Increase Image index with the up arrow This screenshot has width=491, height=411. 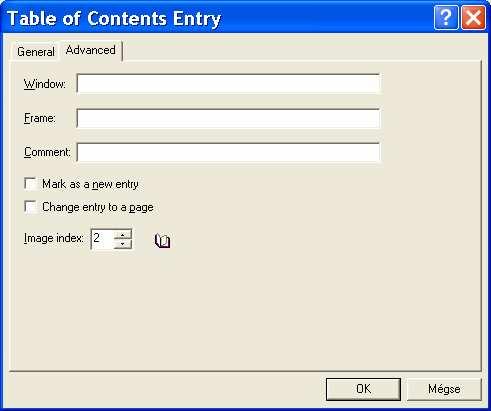pos(123,235)
